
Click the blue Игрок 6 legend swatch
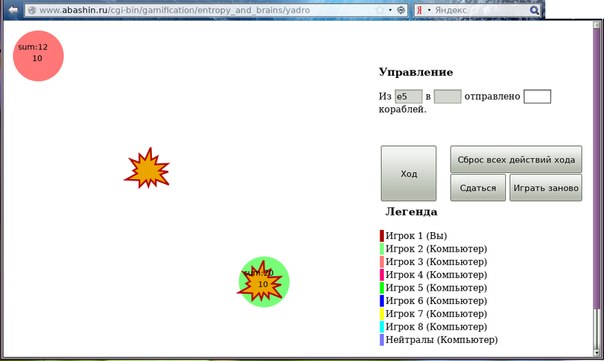(x=382, y=301)
